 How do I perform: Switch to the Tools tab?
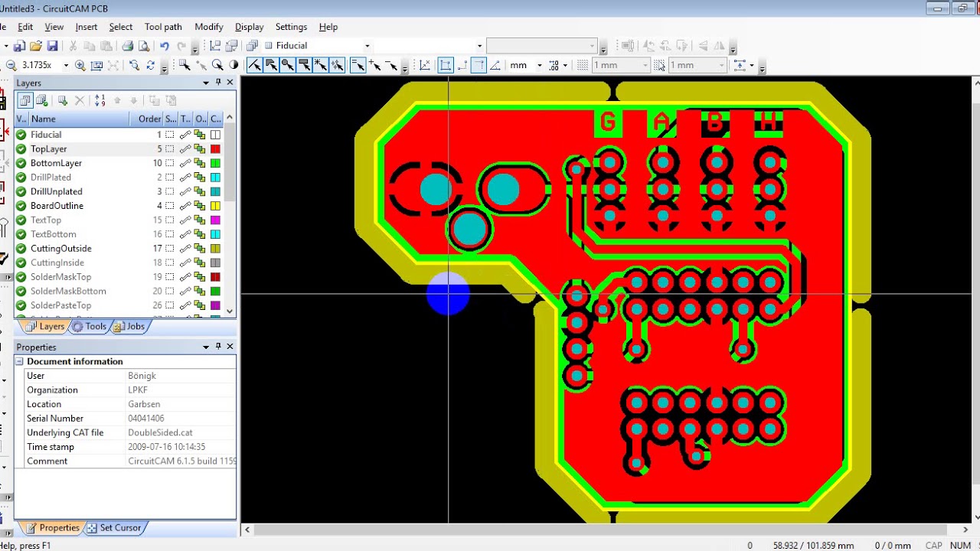(x=90, y=326)
